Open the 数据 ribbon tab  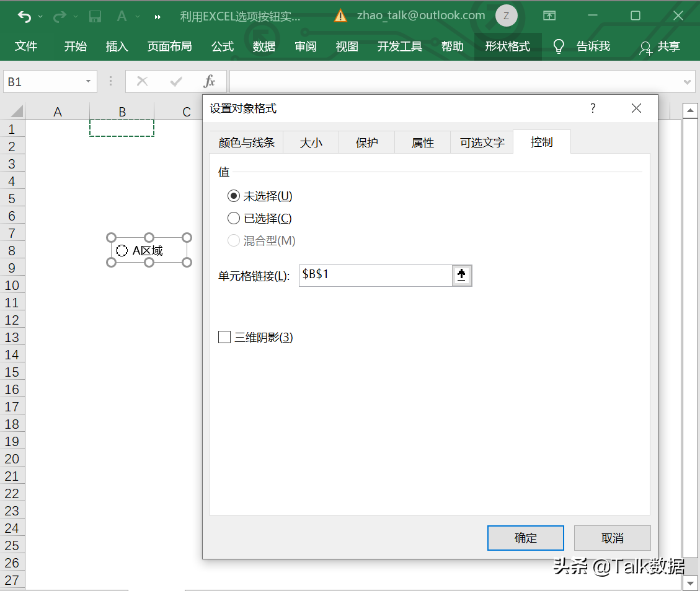264,46
